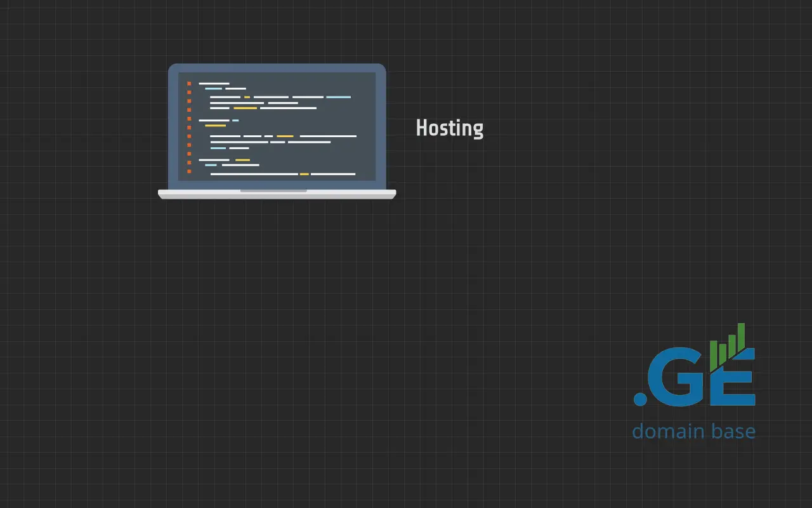Click the trackpad notch on the laptop base
Image resolution: width=812 pixels, height=508 pixels.
point(273,190)
